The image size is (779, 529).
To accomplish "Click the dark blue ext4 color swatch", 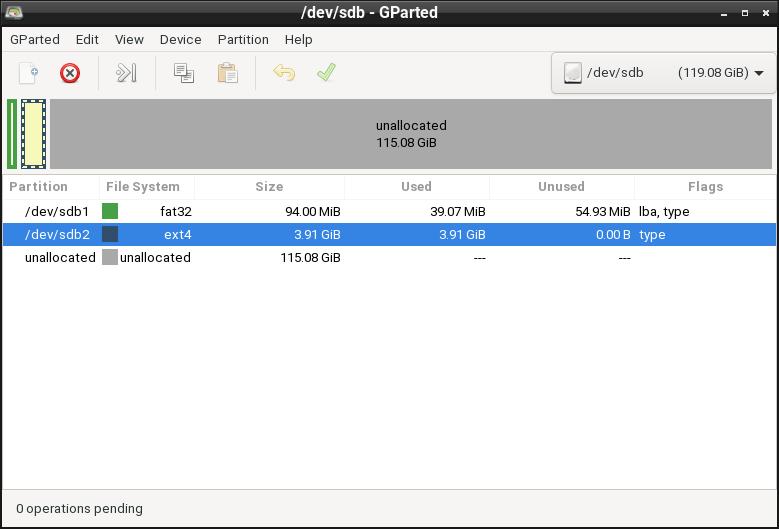I will click(110, 234).
